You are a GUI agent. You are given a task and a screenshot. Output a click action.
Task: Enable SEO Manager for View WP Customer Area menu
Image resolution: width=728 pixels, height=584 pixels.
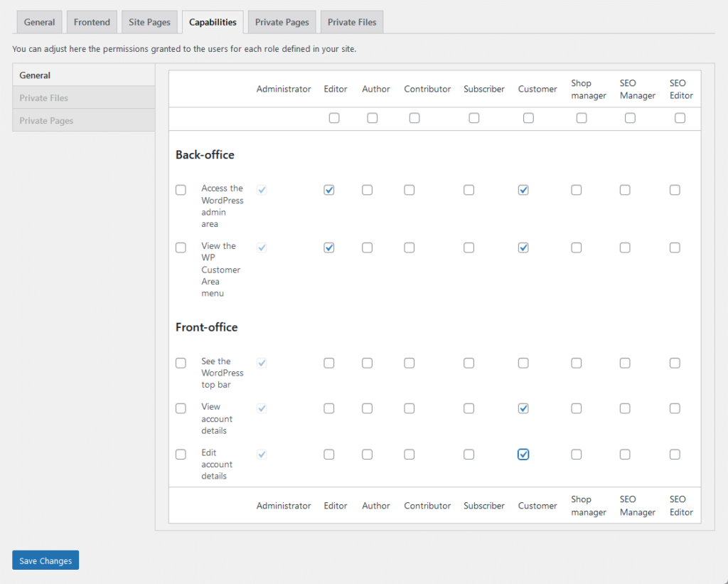tap(625, 248)
